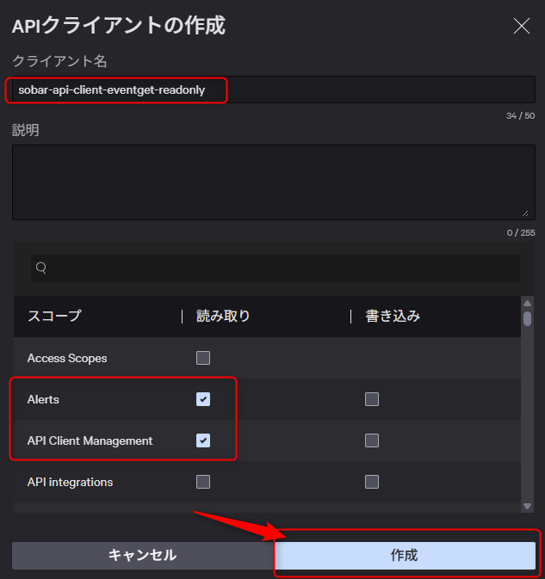Close the API client creation dialog
This screenshot has height=579, width=545.
click(x=521, y=26)
